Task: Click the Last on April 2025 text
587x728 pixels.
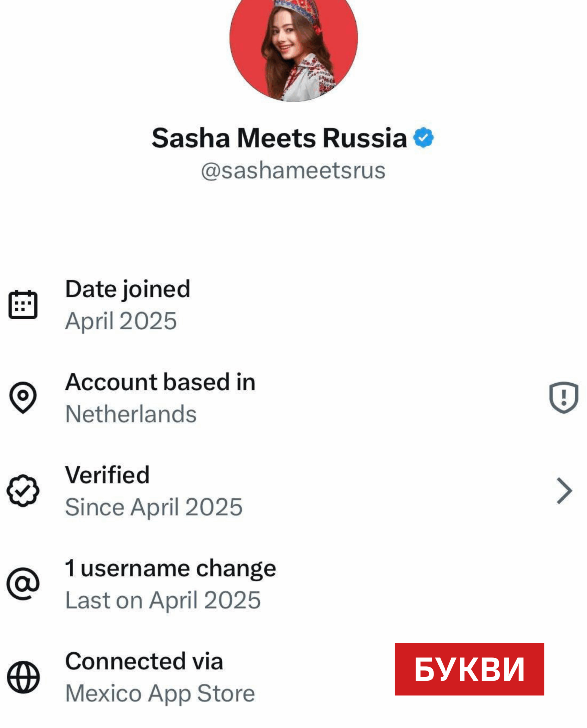Action: click(x=163, y=601)
